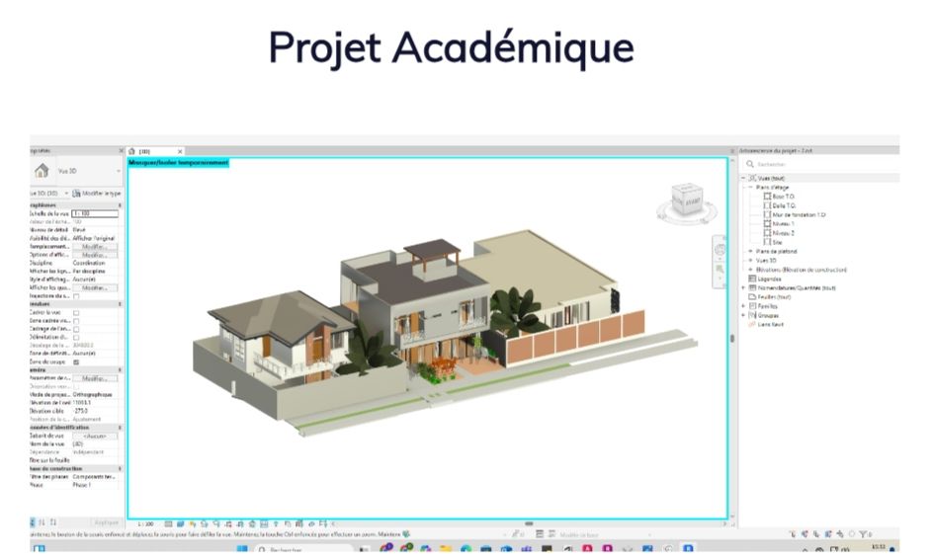This screenshot has height=560, width=933.
Task: Open the Niveau 1 floor plan
Action: tap(783, 224)
